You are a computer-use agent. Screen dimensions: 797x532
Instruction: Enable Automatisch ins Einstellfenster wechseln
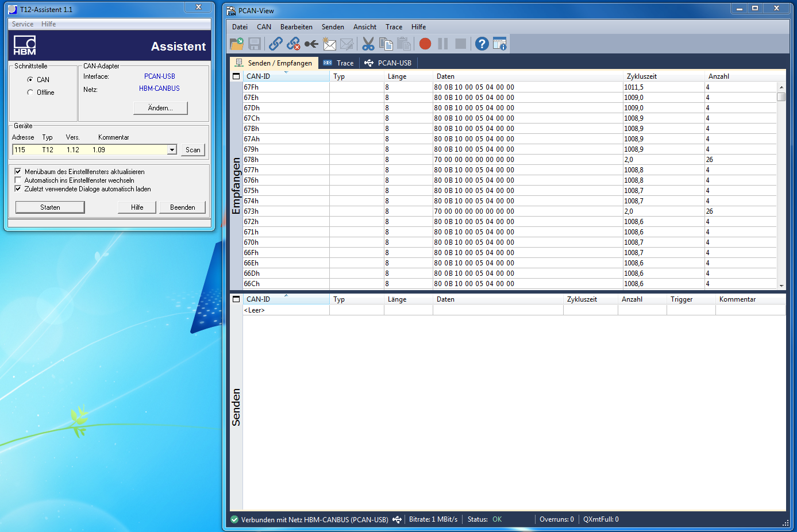(x=18, y=180)
